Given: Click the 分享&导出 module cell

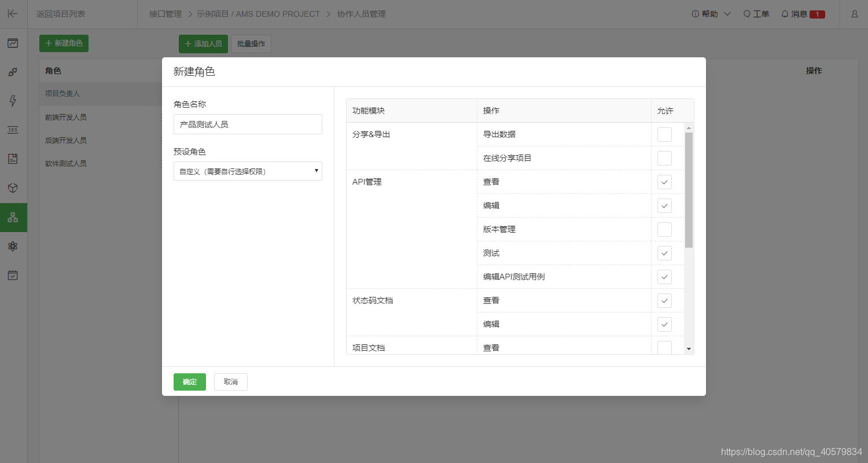Looking at the screenshot, I should 411,146.
